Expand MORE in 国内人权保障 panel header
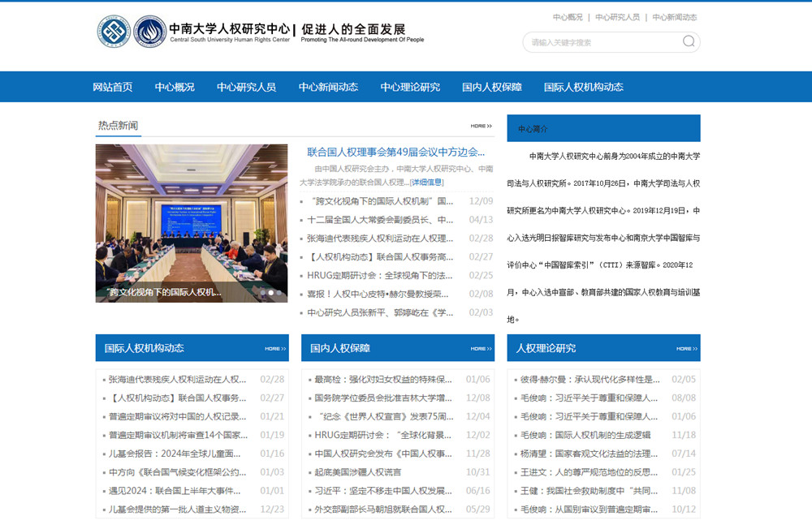812x529 pixels. pos(481,349)
